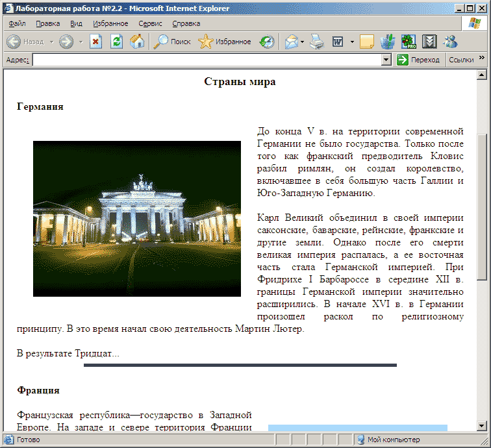This screenshot has height=448, width=491.
Task: Open the Избранное favorites toolbar button
Action: tap(225, 42)
